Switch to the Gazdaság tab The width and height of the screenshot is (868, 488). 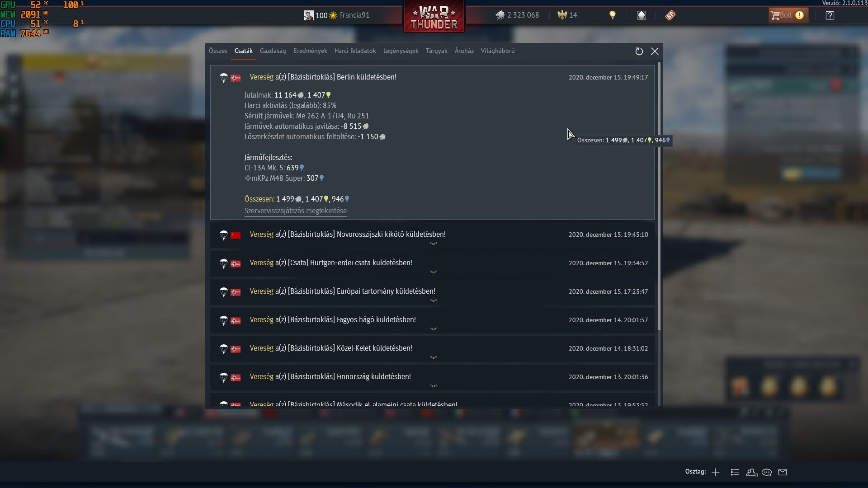(x=273, y=51)
